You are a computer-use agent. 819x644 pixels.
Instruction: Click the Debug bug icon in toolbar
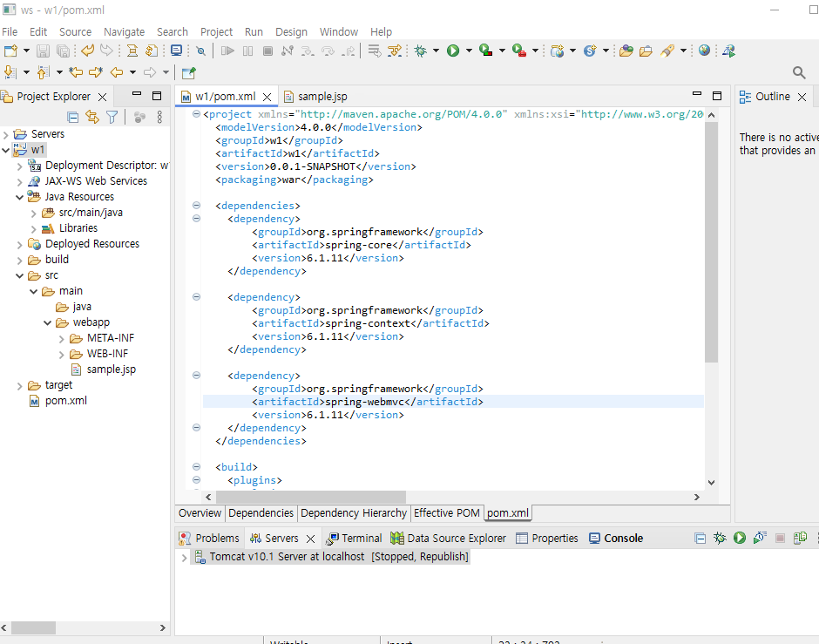pyautogui.click(x=421, y=51)
